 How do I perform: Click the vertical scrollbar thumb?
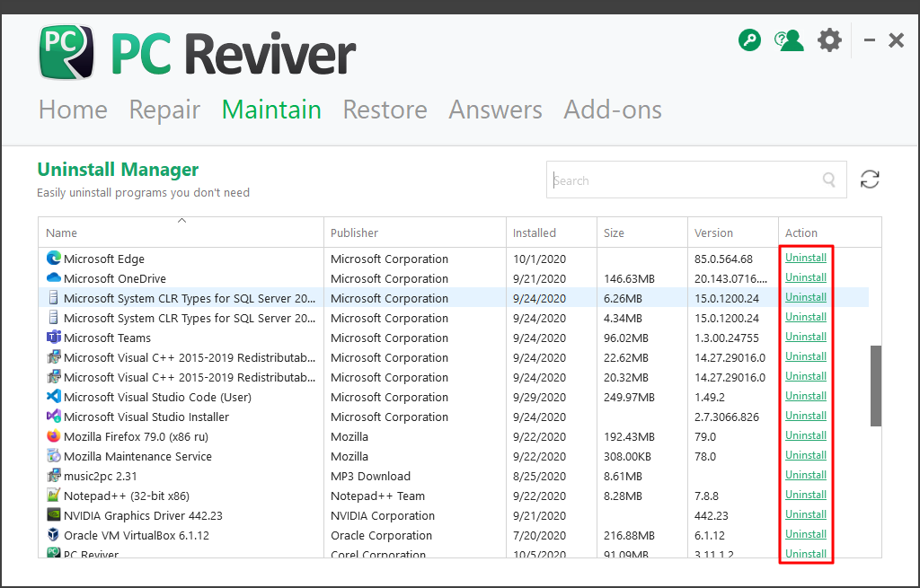pyautogui.click(x=875, y=386)
